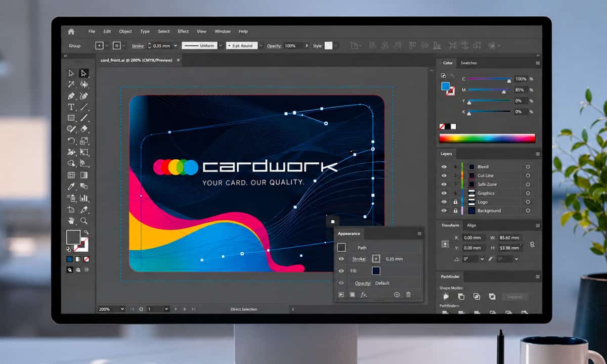
Task: Open the graphic Style dropdown
Action: click(x=336, y=45)
